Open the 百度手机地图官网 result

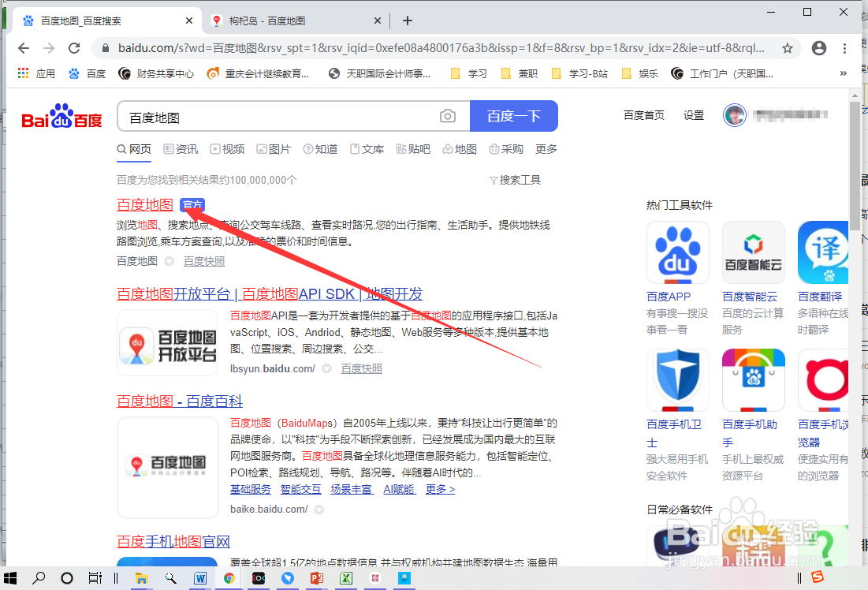coord(173,541)
